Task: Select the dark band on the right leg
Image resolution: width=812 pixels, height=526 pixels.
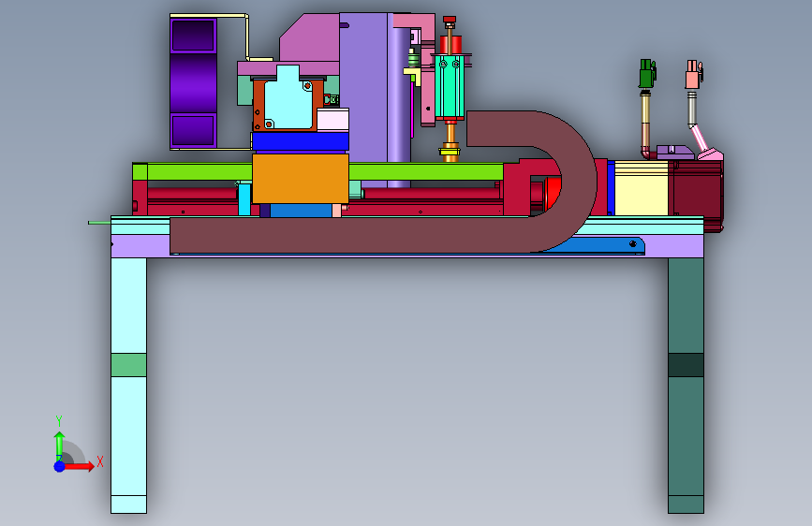Action: pyautogui.click(x=686, y=365)
